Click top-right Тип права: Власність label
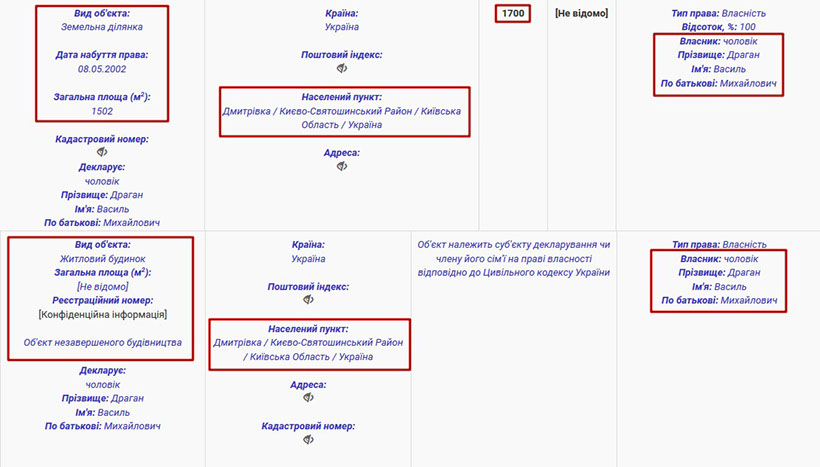 [x=717, y=13]
